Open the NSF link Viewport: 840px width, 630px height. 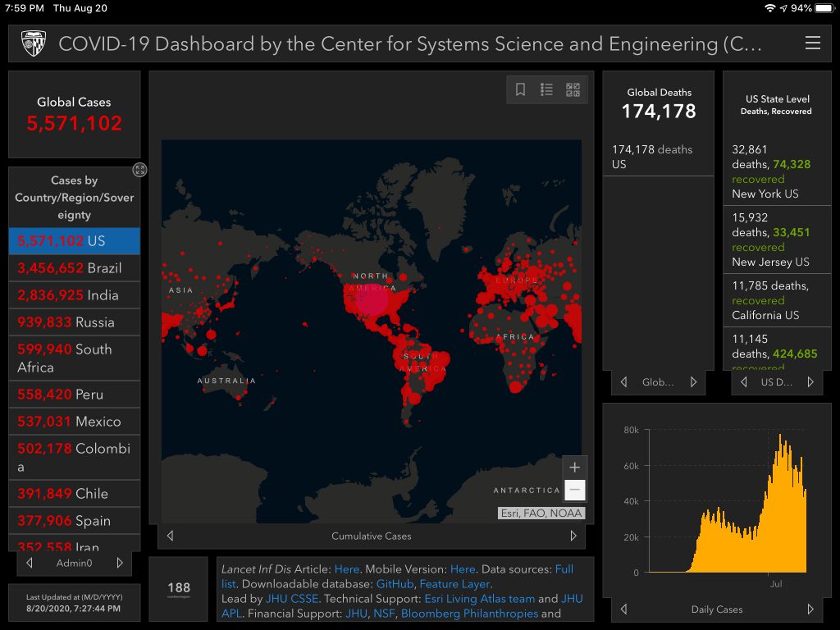pos(384,614)
